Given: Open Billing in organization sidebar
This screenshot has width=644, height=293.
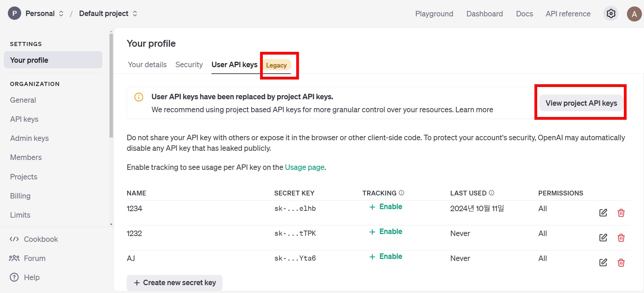Looking at the screenshot, I should click(20, 196).
